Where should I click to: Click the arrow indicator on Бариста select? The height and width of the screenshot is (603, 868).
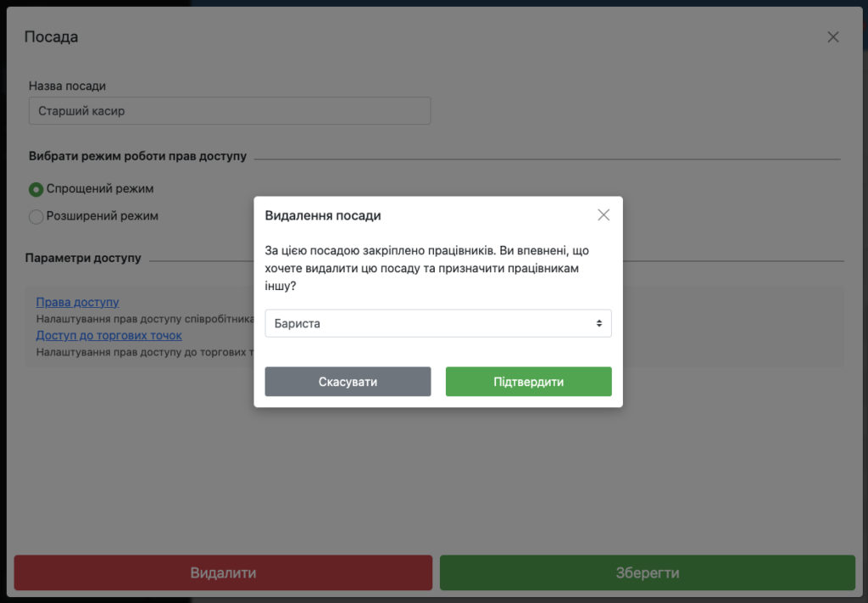click(x=599, y=323)
